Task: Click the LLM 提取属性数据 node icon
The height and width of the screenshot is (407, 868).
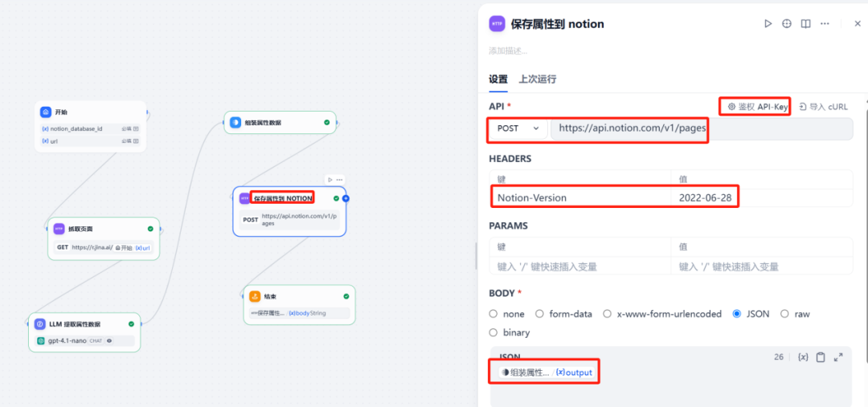Action: tap(40, 324)
